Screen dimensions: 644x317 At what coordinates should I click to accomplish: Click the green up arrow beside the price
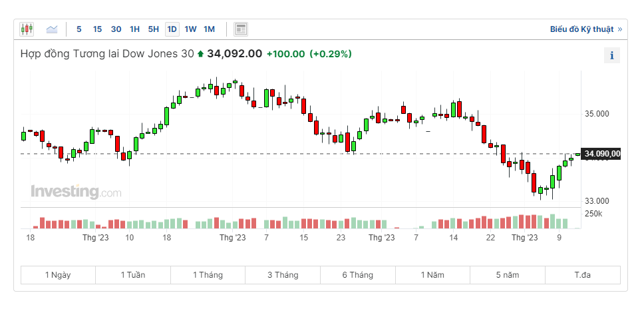click(200, 54)
